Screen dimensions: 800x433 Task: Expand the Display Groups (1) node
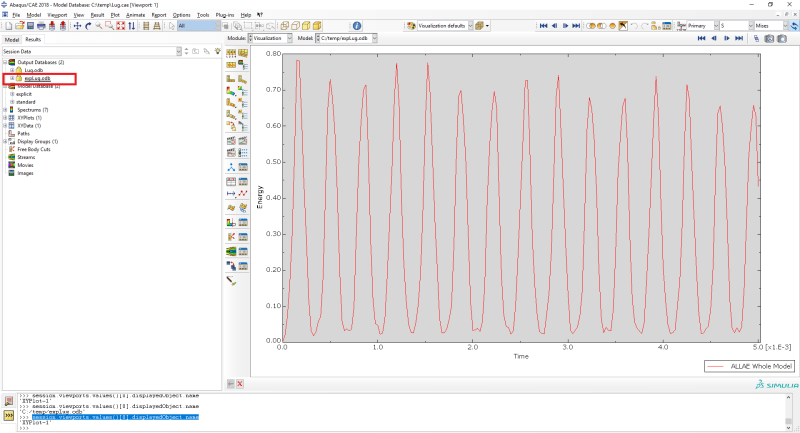point(5,141)
